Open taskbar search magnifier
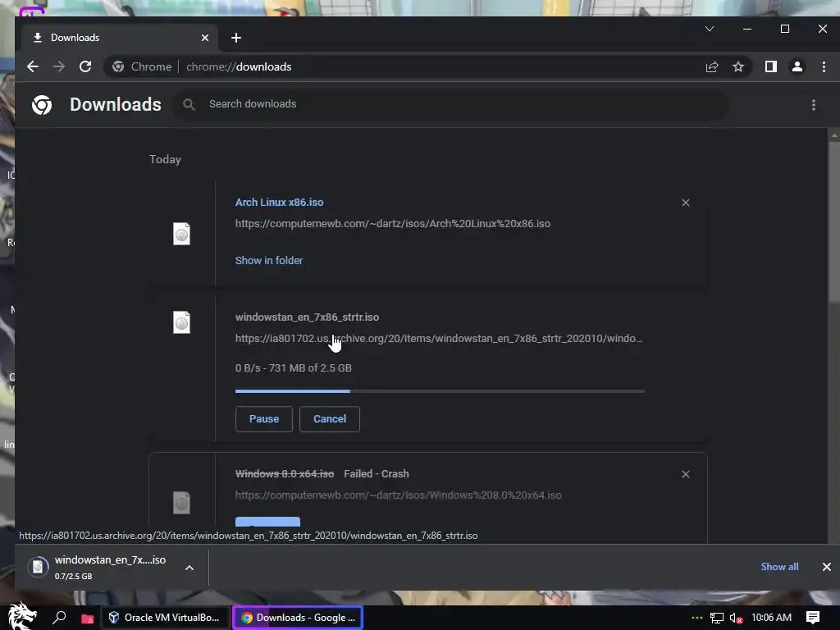 point(59,618)
